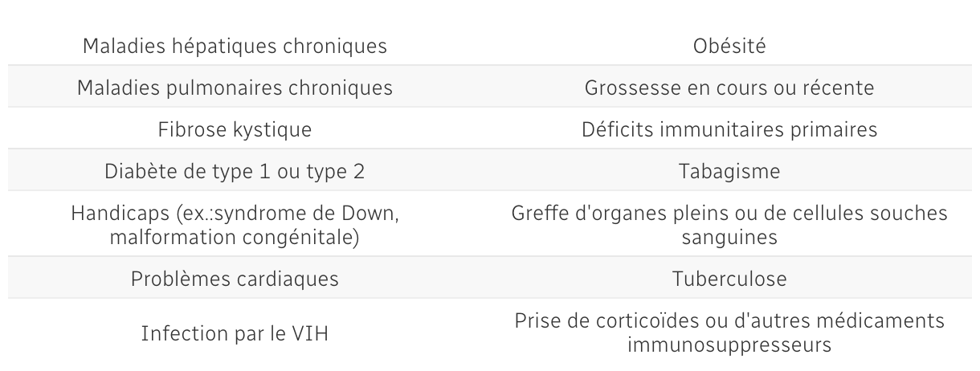Select 'Greffe d'organes pleins' text line
980x371 pixels.
729,214
